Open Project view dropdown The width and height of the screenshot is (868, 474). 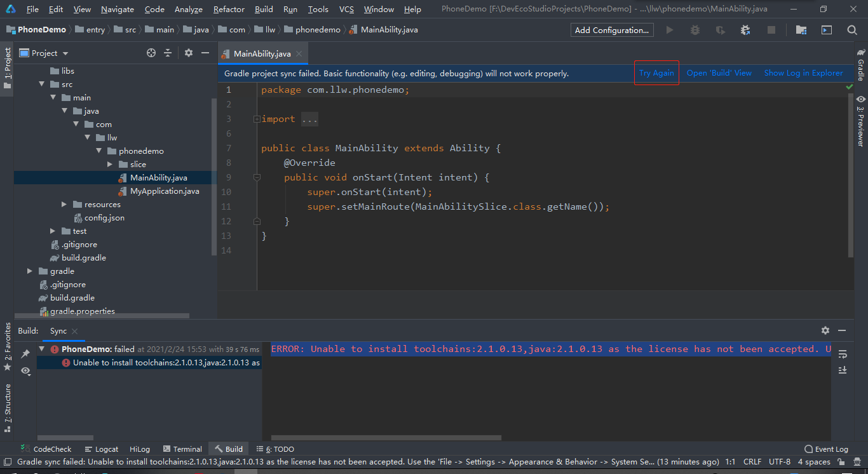(65, 53)
